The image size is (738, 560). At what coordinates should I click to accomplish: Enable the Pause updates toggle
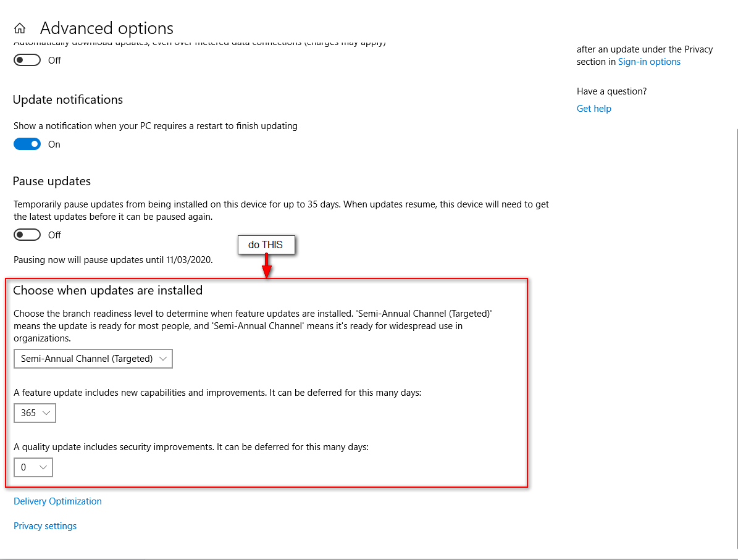pos(27,235)
